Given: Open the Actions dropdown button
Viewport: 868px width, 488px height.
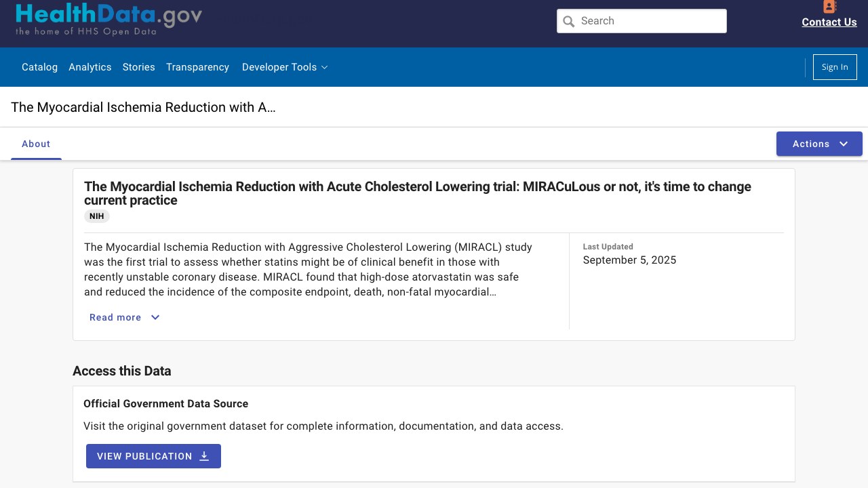Looking at the screenshot, I should pyautogui.click(x=819, y=144).
